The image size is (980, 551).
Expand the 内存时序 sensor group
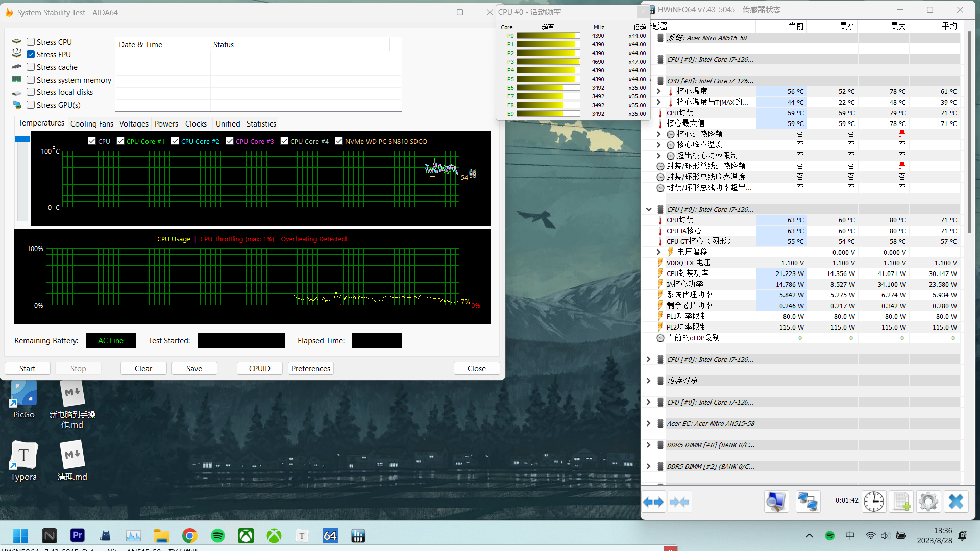pos(648,381)
